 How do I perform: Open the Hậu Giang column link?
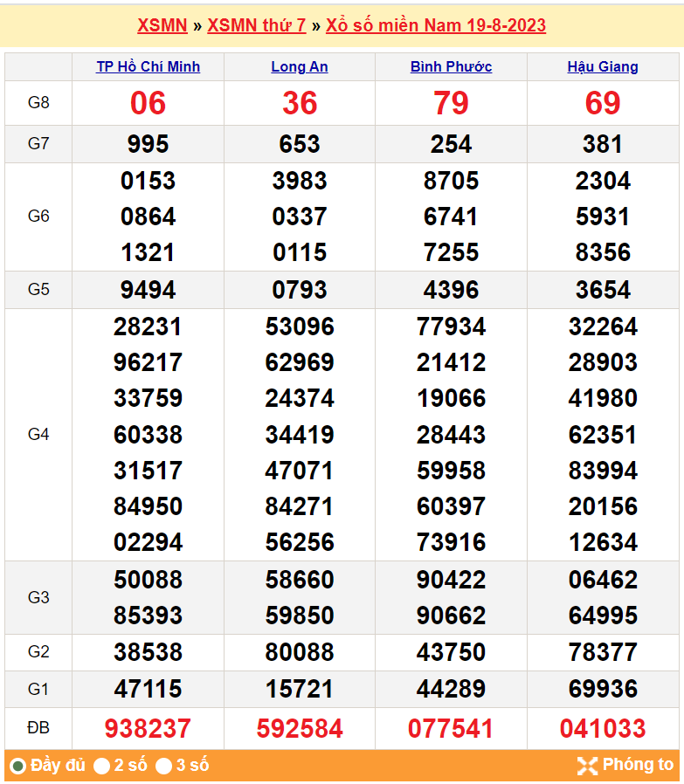coord(603,66)
